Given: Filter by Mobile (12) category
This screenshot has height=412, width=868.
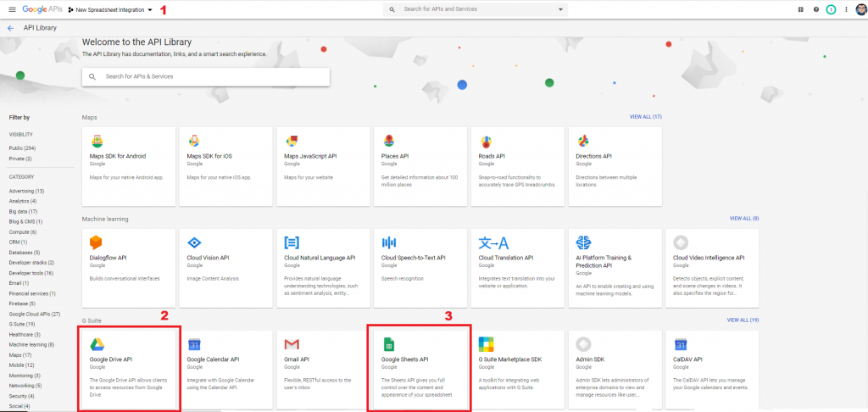Looking at the screenshot, I should point(21,365).
